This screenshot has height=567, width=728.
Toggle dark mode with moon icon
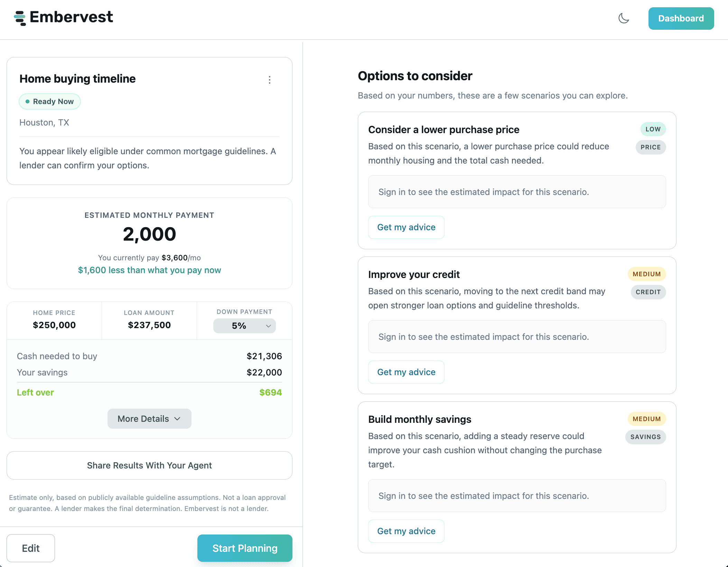624,18
